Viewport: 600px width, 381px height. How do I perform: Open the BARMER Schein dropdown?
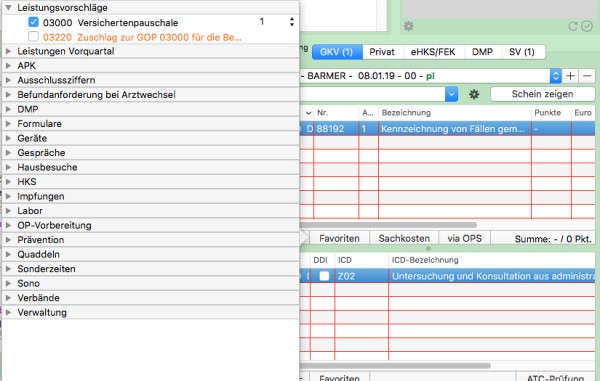click(x=556, y=76)
